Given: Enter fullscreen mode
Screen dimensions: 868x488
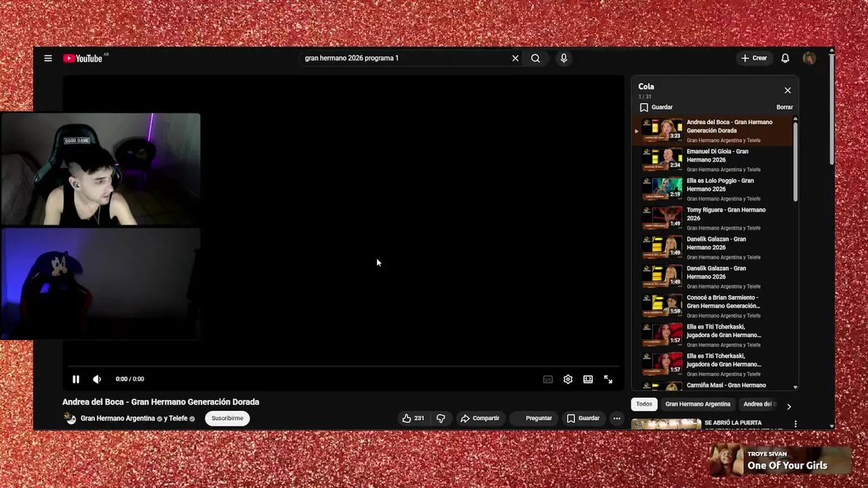Looking at the screenshot, I should coord(608,380).
